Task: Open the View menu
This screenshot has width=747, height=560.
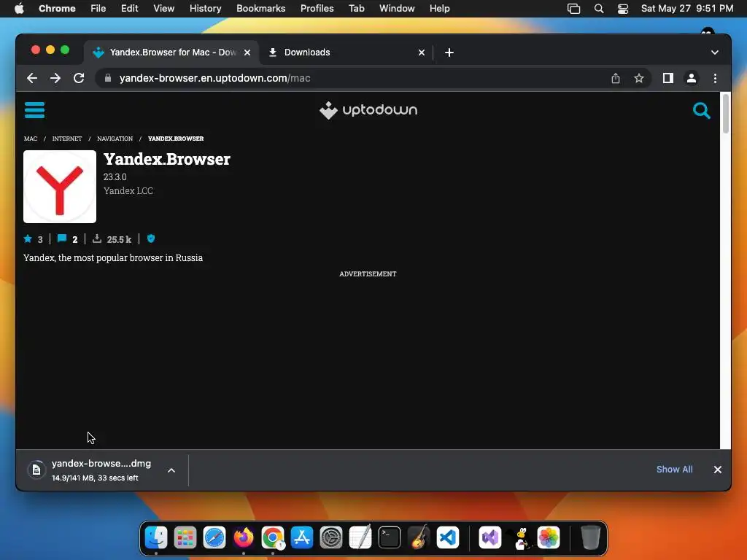Action: (x=164, y=9)
